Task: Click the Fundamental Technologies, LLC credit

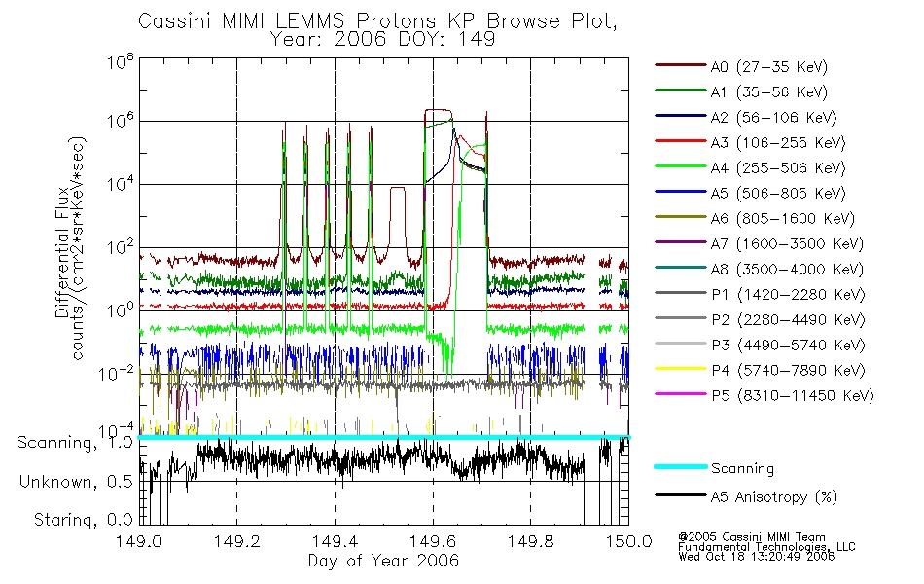Action: [x=766, y=547]
